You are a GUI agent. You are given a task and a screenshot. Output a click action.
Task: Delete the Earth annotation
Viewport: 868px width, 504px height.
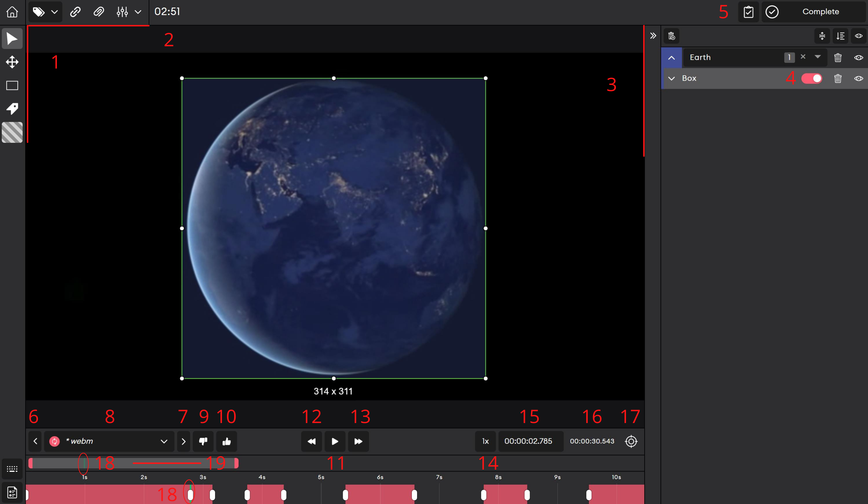(838, 58)
